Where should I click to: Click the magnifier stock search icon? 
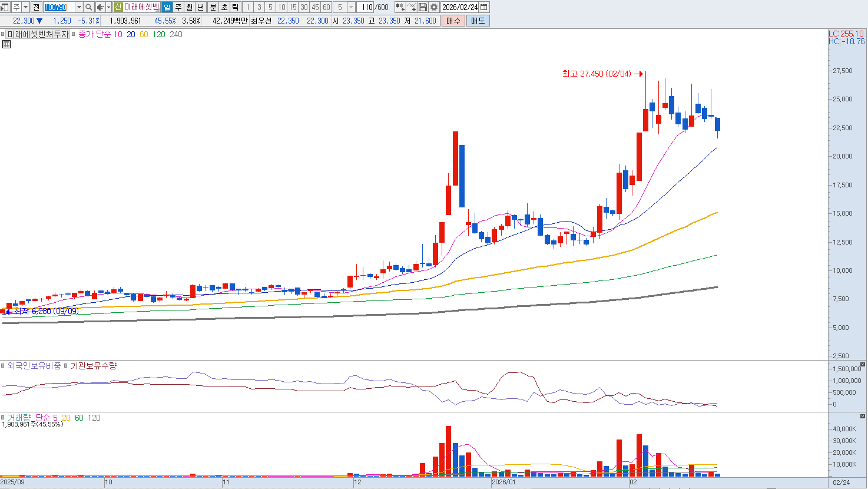(89, 7)
